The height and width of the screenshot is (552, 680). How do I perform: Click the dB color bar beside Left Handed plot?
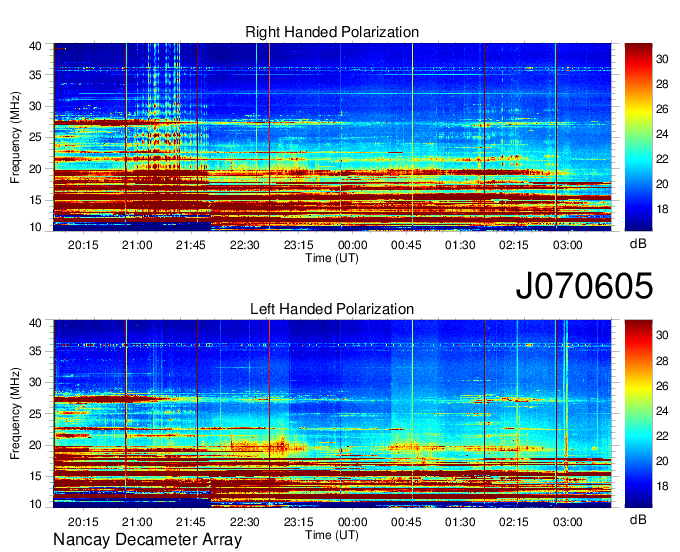click(638, 414)
